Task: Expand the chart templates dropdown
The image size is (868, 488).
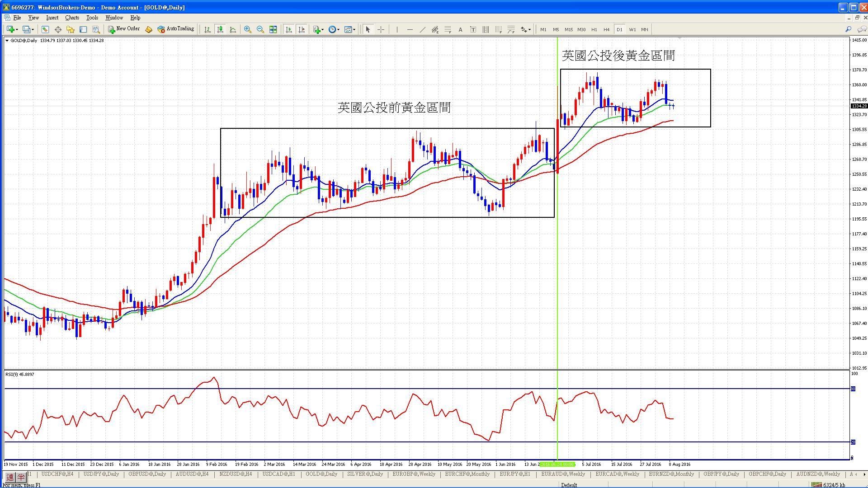Action: click(349, 29)
